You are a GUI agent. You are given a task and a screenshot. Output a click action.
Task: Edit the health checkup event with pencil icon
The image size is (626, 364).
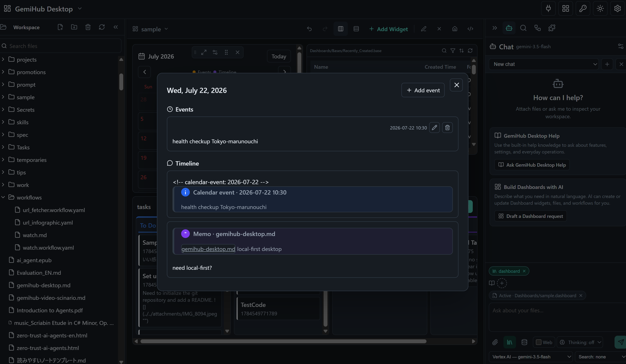coord(434,128)
